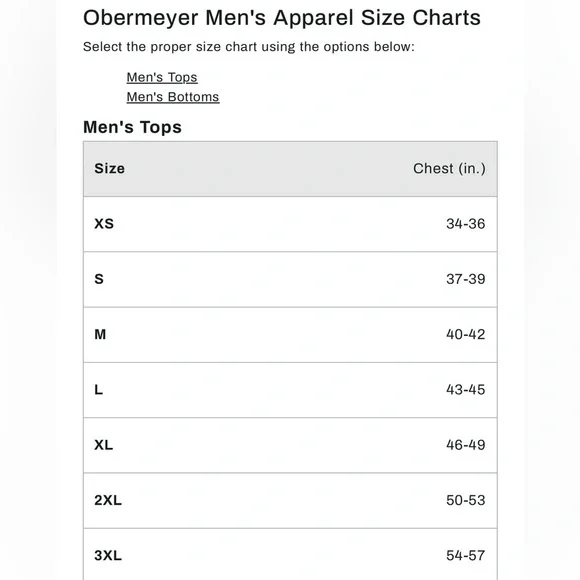Open the Men's Tops link
The height and width of the screenshot is (580, 580).
click(x=162, y=77)
